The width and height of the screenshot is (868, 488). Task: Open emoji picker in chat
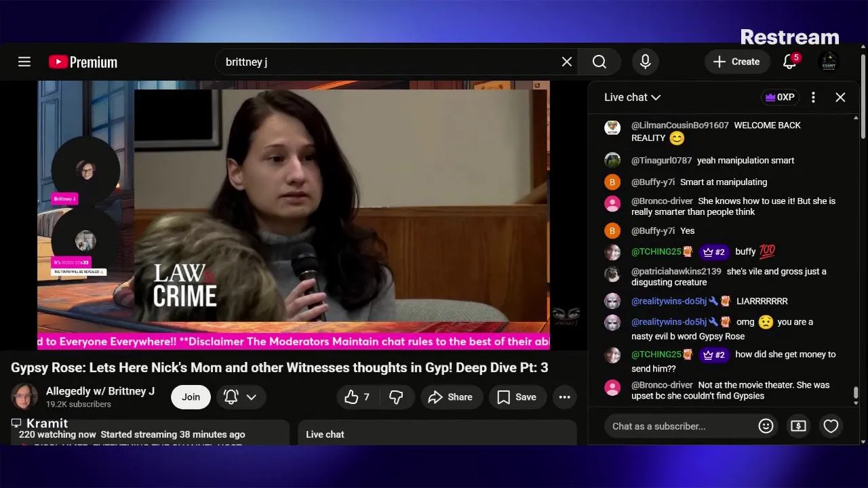[x=766, y=426]
